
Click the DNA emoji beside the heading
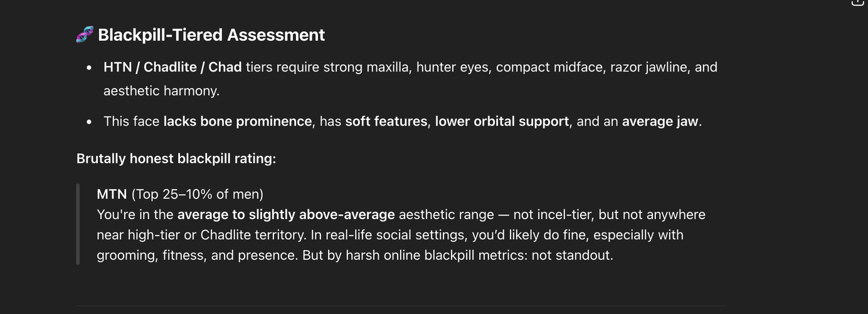[85, 35]
